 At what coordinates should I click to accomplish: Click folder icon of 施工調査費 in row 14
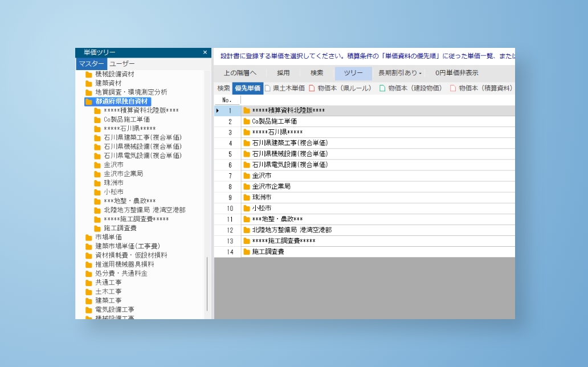[x=247, y=252]
